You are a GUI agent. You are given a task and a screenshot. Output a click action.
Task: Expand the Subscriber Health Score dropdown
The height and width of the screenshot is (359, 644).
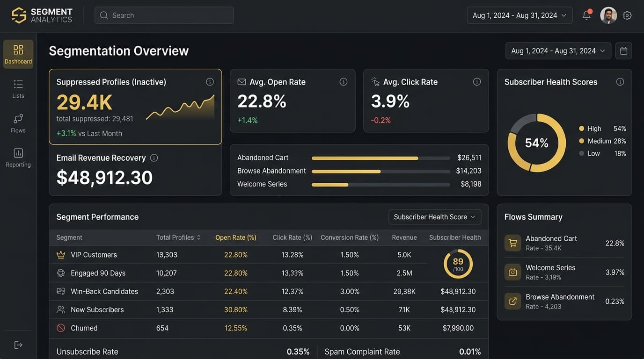(434, 217)
